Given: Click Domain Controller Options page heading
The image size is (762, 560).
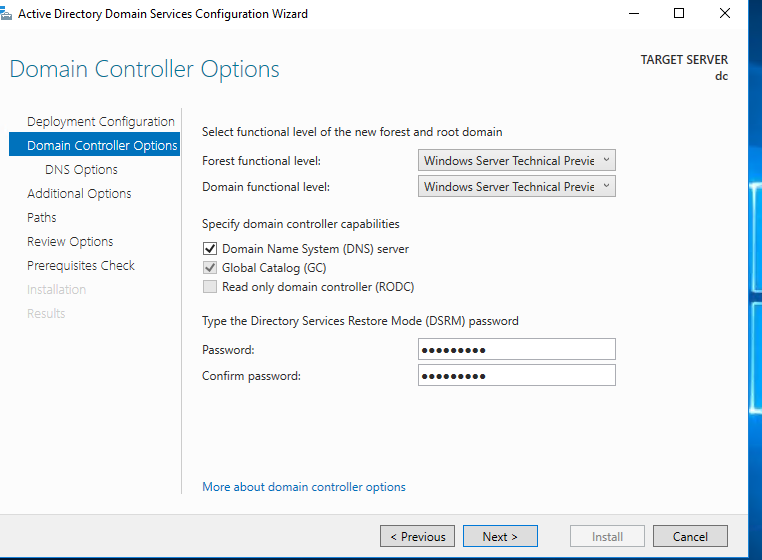Looking at the screenshot, I should pyautogui.click(x=144, y=69).
